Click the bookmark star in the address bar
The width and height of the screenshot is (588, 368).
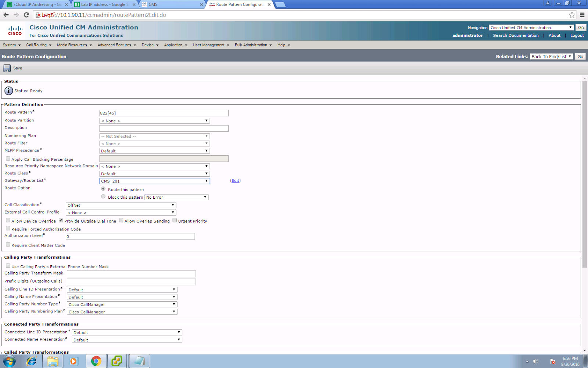point(572,15)
